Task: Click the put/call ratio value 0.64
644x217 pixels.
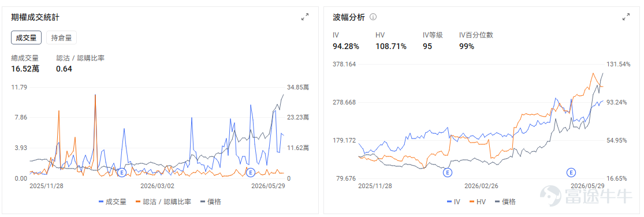Action: (64, 69)
